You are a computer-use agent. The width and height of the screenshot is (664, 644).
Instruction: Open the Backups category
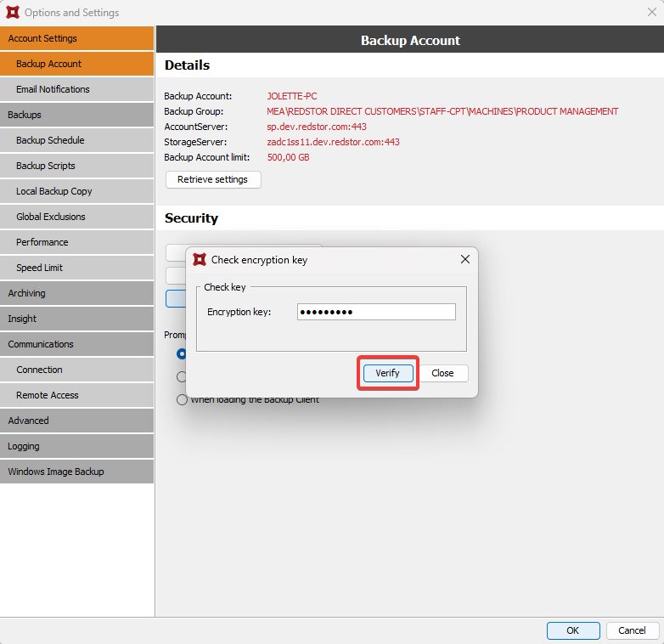76,115
